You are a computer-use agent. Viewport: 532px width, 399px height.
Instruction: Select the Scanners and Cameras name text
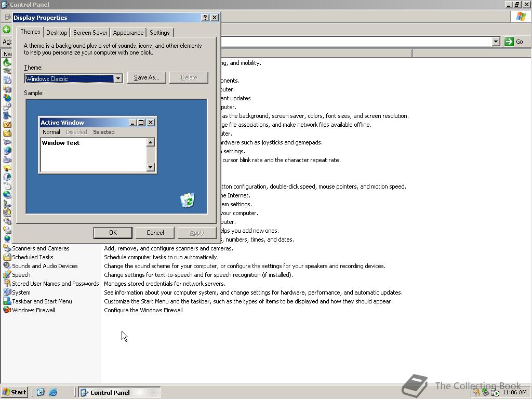(41, 248)
